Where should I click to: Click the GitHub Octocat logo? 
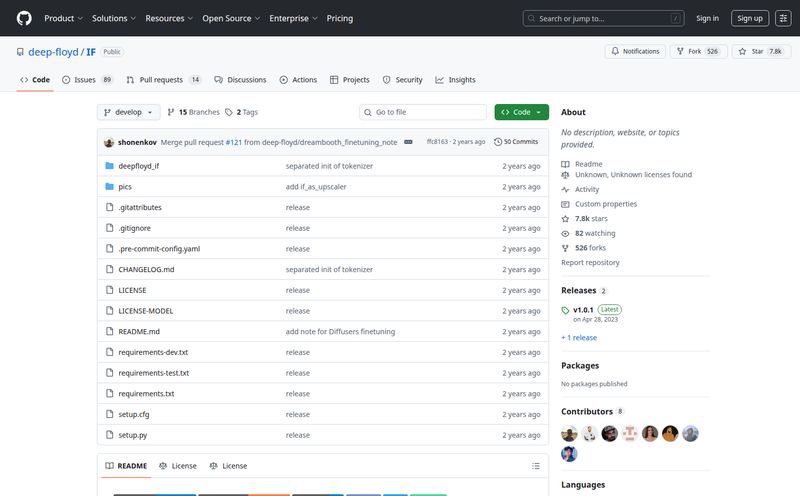click(x=24, y=18)
